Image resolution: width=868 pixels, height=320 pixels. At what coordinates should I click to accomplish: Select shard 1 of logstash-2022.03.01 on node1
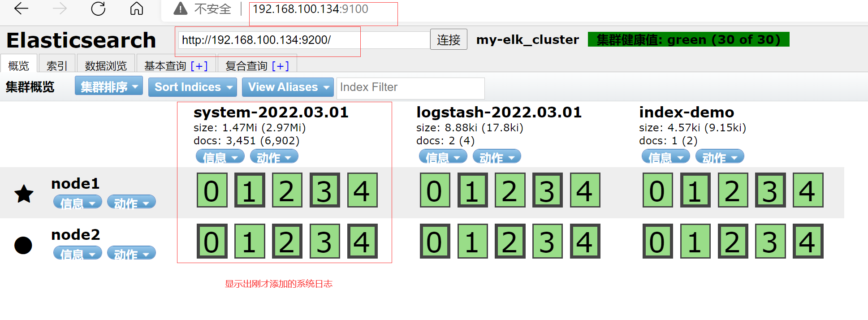coord(472,190)
